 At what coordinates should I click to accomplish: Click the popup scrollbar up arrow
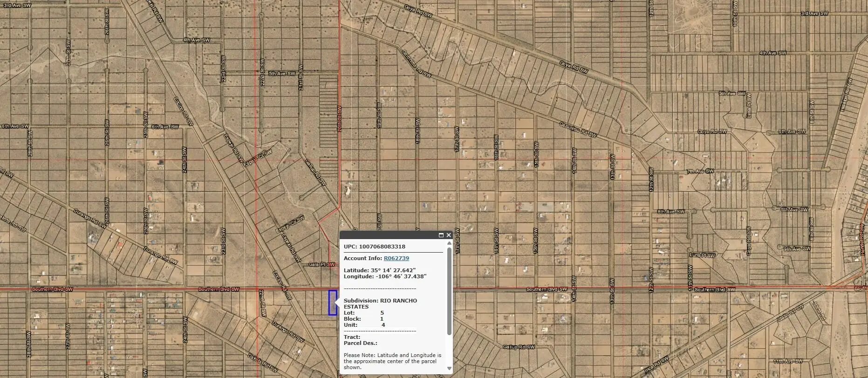(449, 243)
